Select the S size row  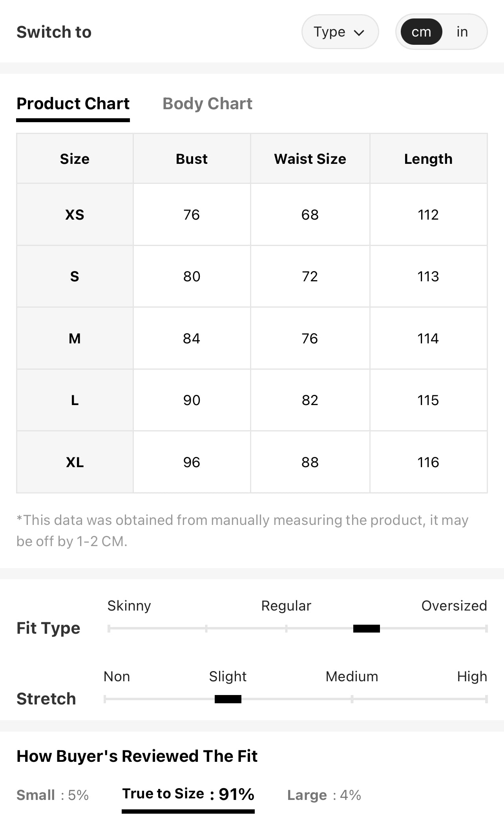[x=252, y=276]
